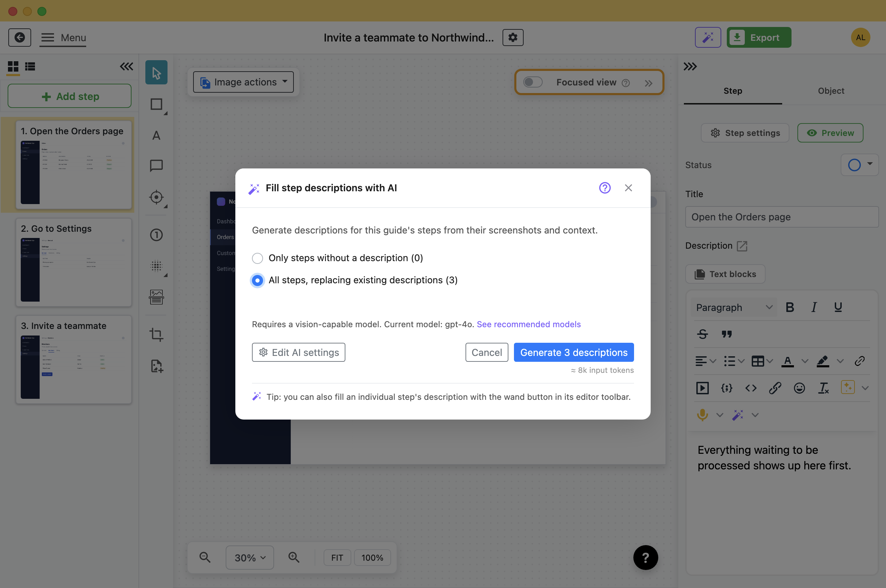Viewport: 886px width, 588px height.
Task: Expand list style options
Action: (741, 361)
